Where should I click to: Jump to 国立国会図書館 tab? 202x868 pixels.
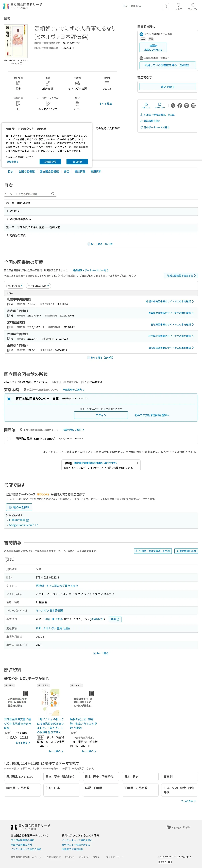(49, 171)
